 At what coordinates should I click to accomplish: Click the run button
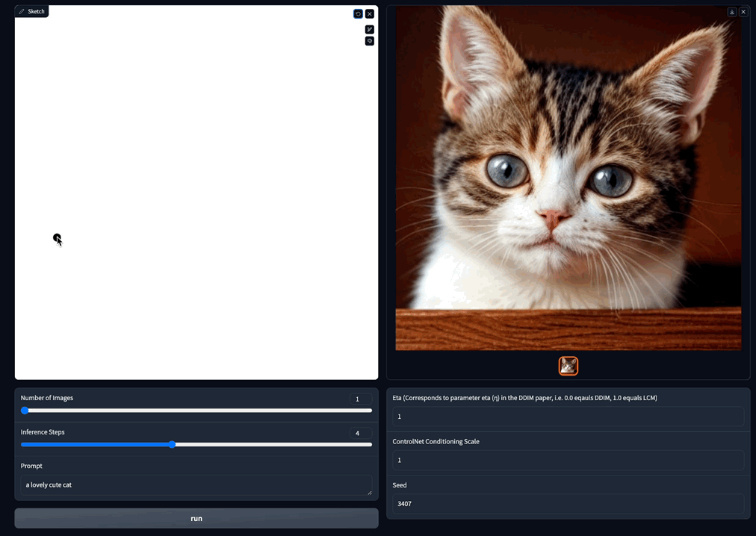[196, 518]
